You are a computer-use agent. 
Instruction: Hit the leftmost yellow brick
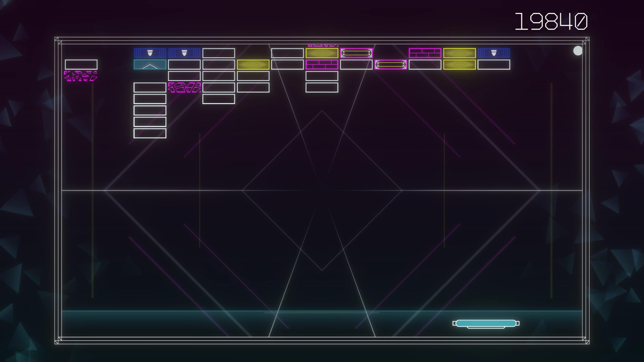(x=253, y=65)
